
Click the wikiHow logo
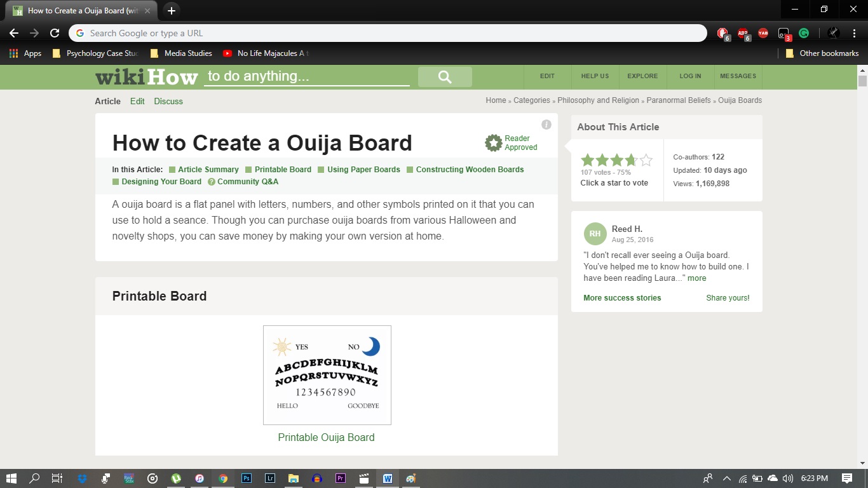tap(147, 77)
